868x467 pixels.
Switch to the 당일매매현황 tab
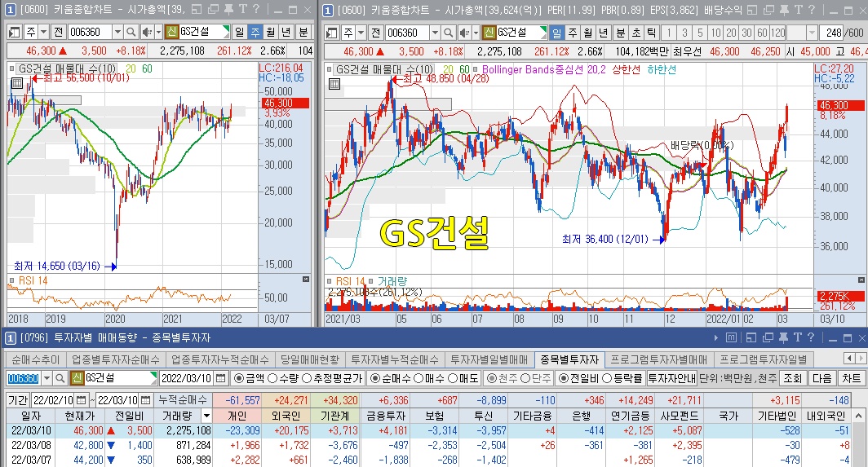coord(310,359)
